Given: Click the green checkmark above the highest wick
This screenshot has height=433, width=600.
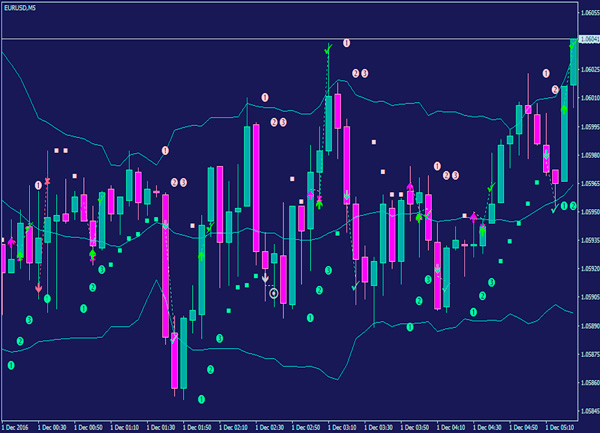Looking at the screenshot, I should click(327, 47).
